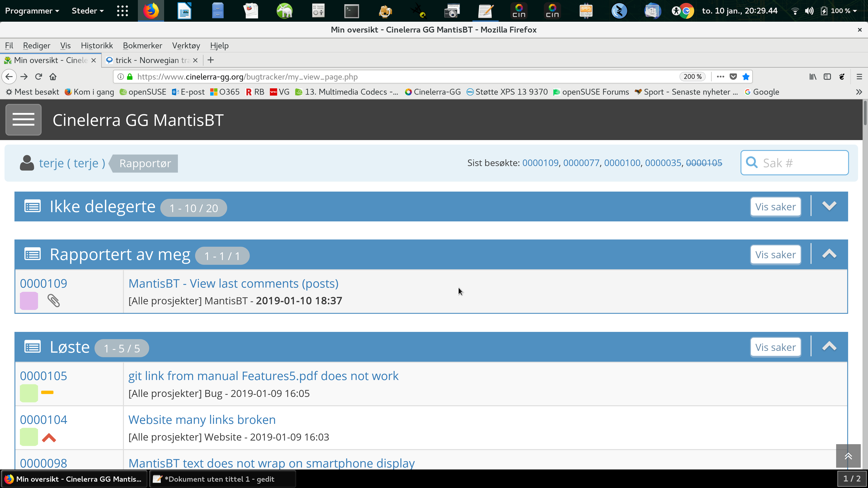This screenshot has height=488, width=868.
Task: Click the pink status swatch of issue 0000109
Action: point(29,300)
